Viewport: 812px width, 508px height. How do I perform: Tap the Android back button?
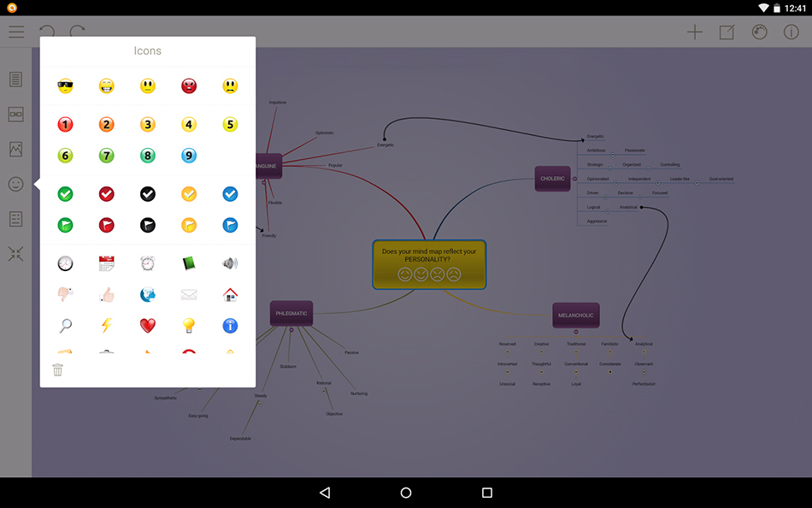325,493
